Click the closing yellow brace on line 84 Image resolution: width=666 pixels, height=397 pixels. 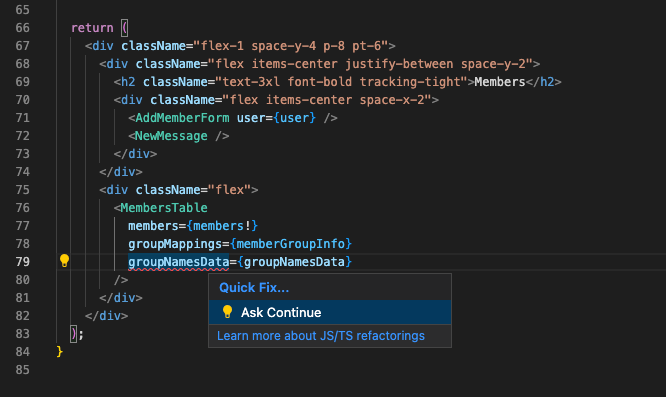pos(60,352)
